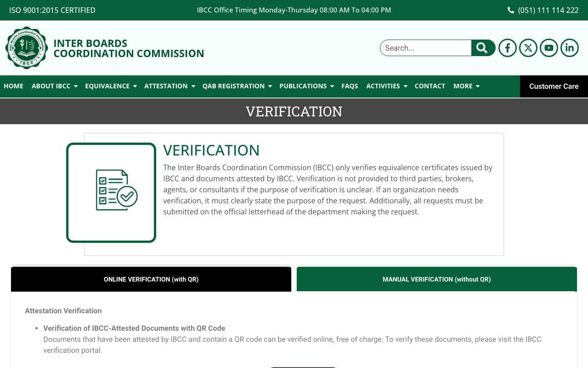Screen dimensions: 588x368
Task: Click the Attestation Verification subheading
Action: point(63,310)
